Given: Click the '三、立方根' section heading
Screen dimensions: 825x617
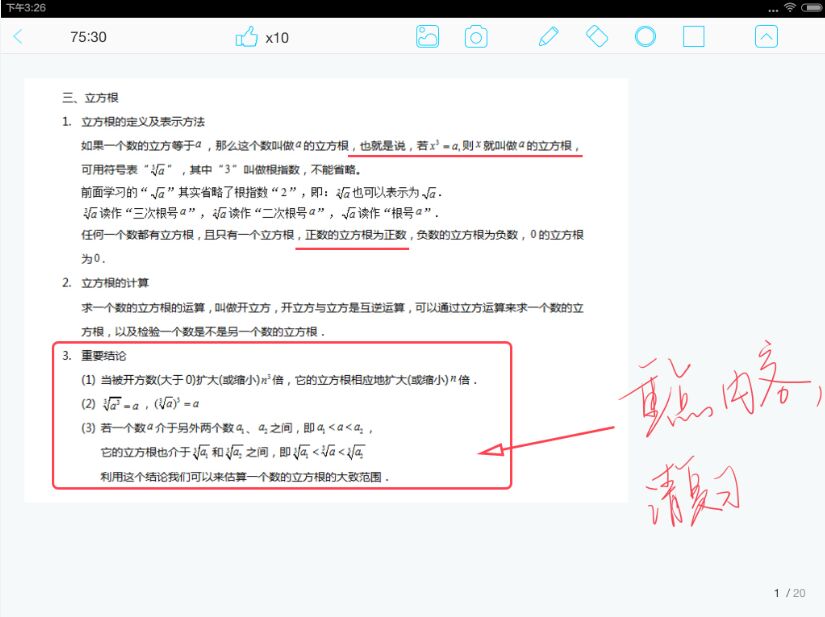Looking at the screenshot, I should coord(90,98).
